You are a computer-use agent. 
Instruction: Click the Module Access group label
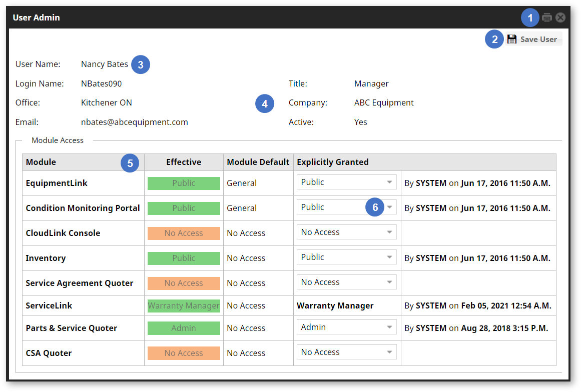coord(58,140)
